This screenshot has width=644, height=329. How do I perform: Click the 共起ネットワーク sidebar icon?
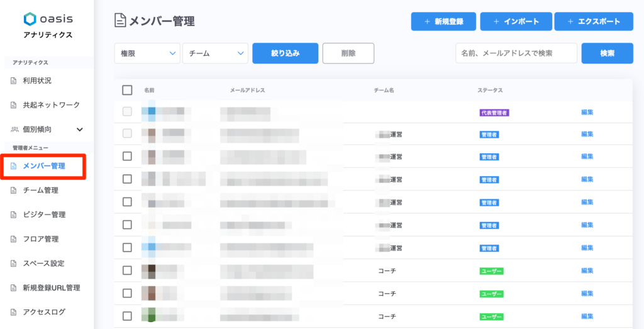pyautogui.click(x=14, y=105)
